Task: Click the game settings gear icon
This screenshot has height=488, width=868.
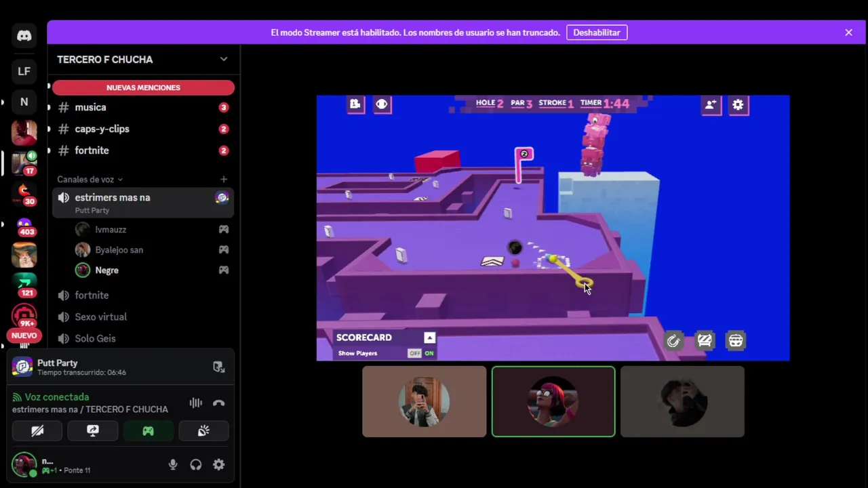Action: point(738,104)
